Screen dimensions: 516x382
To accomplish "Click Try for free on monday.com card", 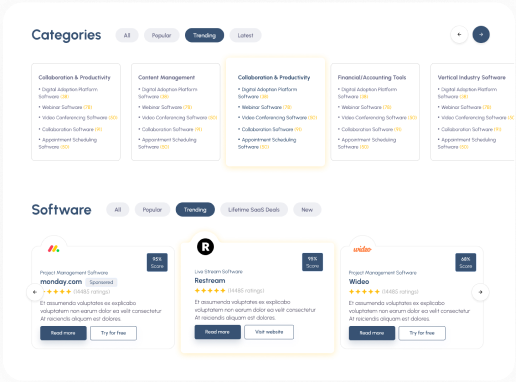I will [x=114, y=333].
